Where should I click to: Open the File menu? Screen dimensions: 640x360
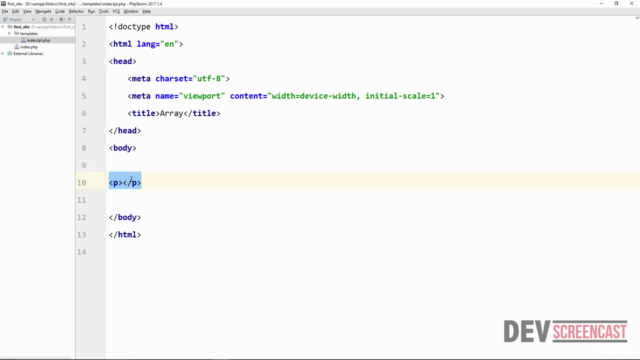pos(5,11)
